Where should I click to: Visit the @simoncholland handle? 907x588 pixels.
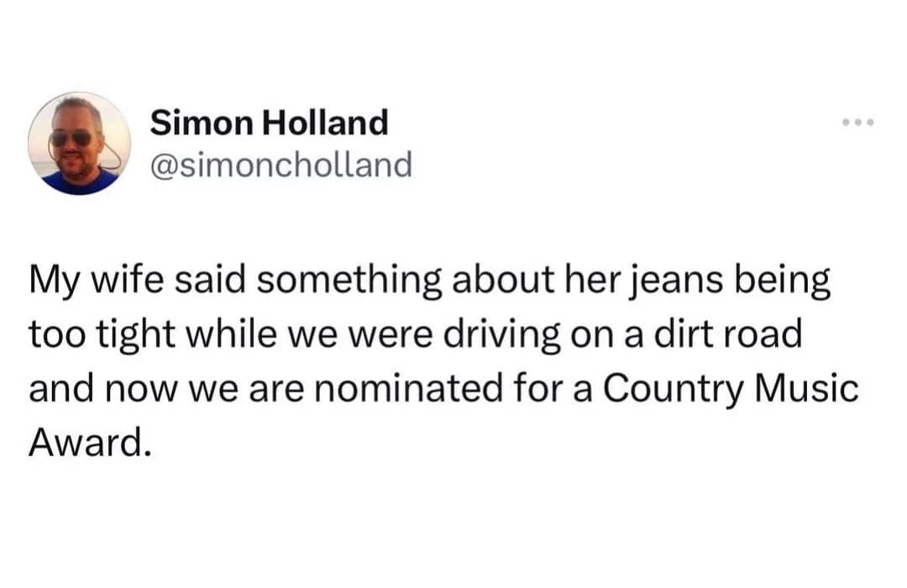[281, 165]
